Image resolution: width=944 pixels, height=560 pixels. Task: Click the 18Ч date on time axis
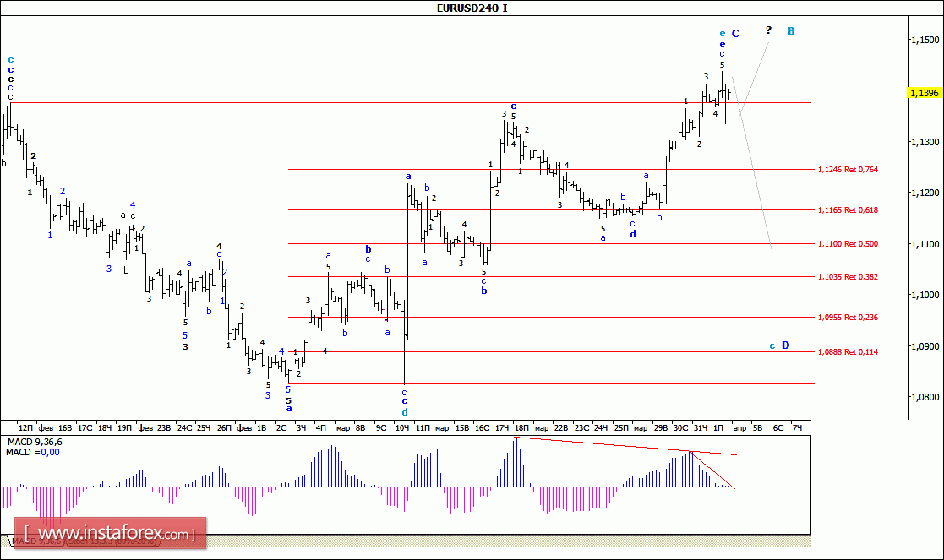[105, 427]
